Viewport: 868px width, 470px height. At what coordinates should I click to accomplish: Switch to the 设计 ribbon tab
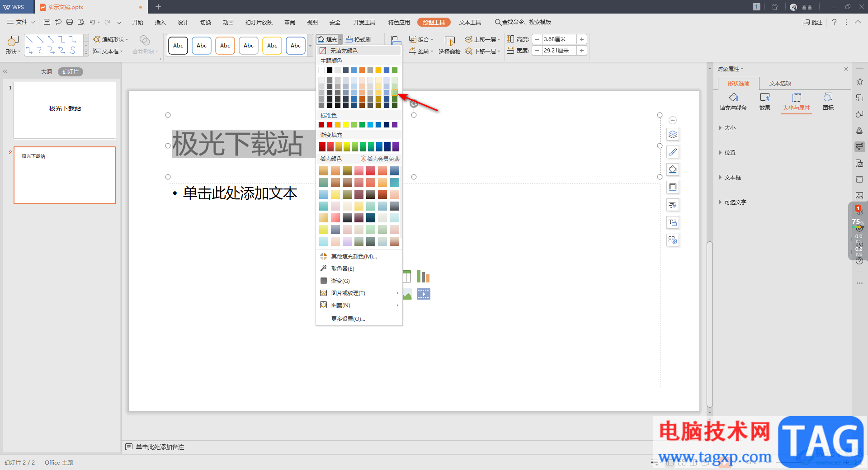tap(183, 22)
